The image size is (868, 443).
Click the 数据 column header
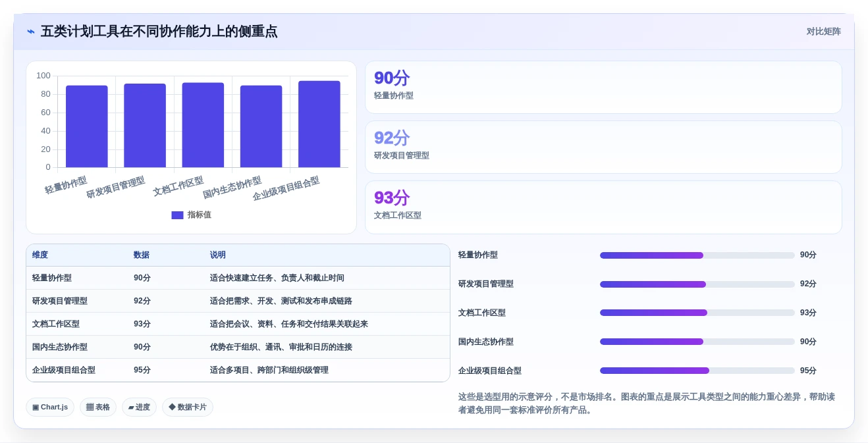(x=142, y=255)
